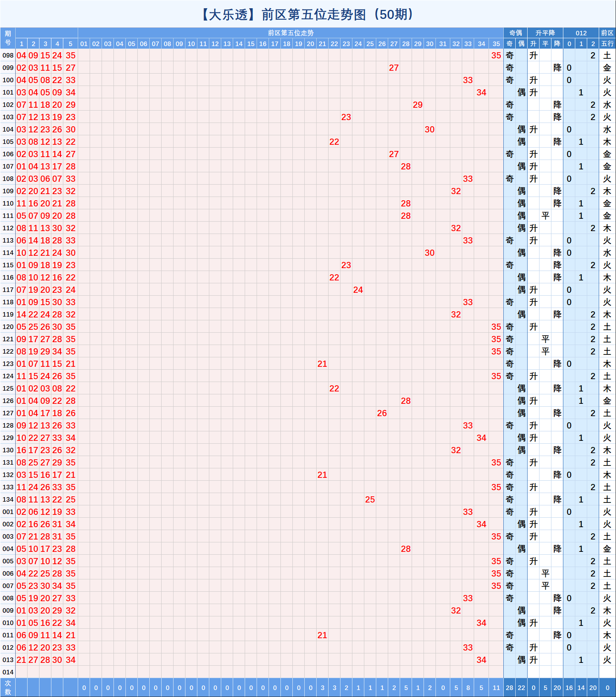This screenshot has width=616, height=697.
Task: Click trend value 25 in row 134 grid
Action: [x=370, y=500]
